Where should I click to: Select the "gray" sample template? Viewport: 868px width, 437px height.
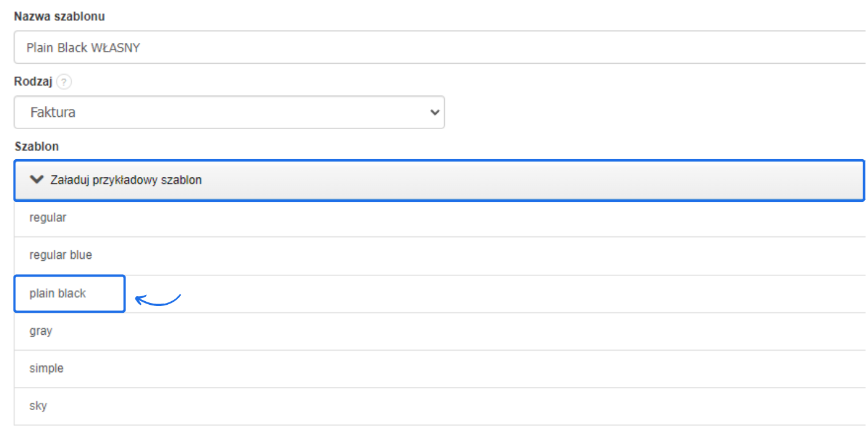tap(41, 331)
